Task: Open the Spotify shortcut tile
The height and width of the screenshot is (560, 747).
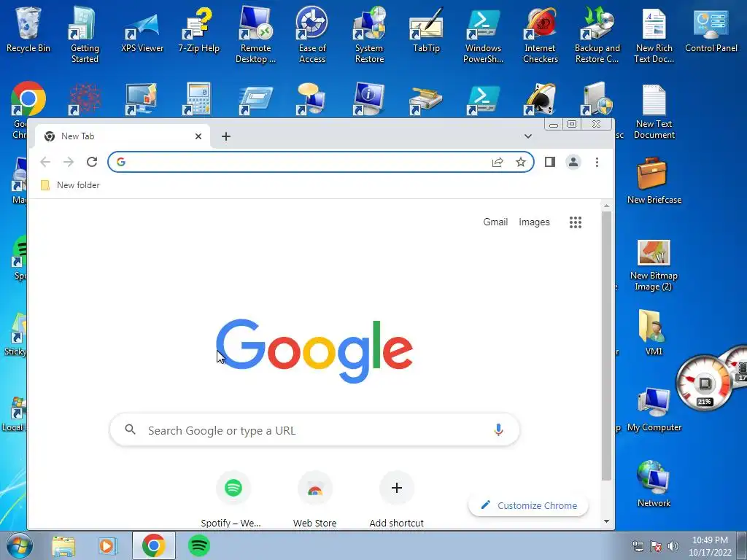Action: 233,500
